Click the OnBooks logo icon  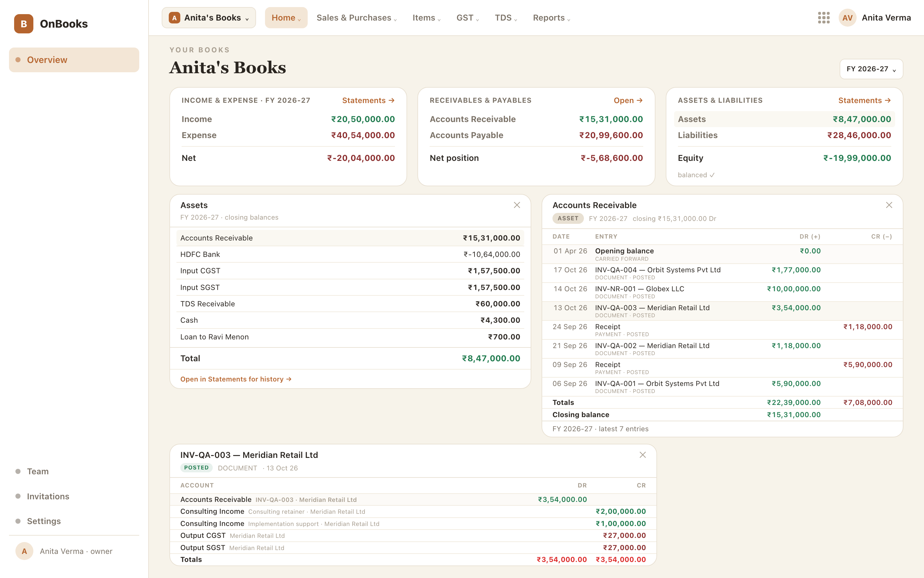(x=24, y=24)
